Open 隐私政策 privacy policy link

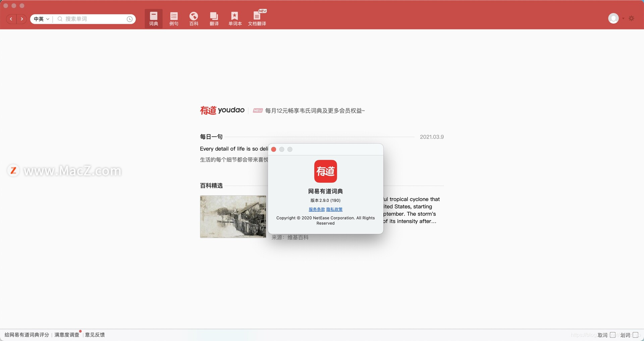pyautogui.click(x=334, y=209)
